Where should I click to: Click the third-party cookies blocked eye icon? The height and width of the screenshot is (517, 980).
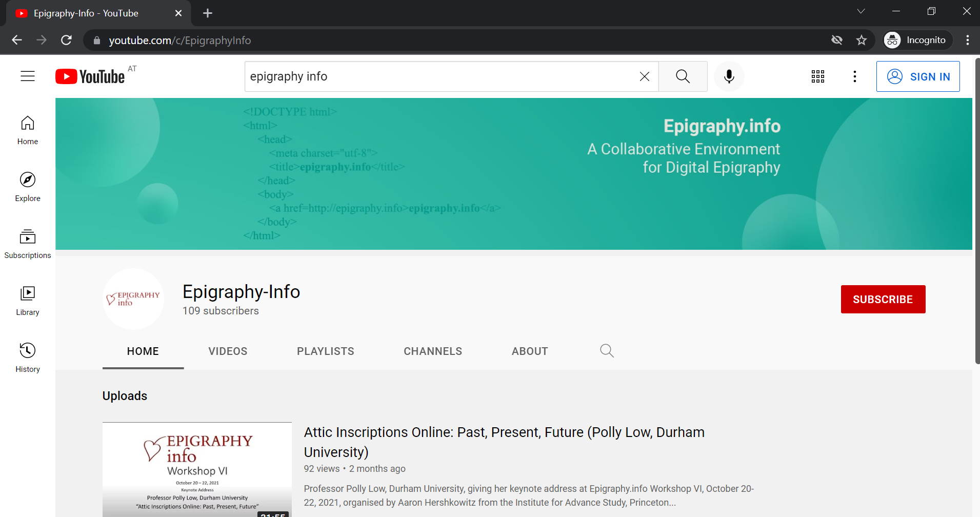(x=837, y=40)
